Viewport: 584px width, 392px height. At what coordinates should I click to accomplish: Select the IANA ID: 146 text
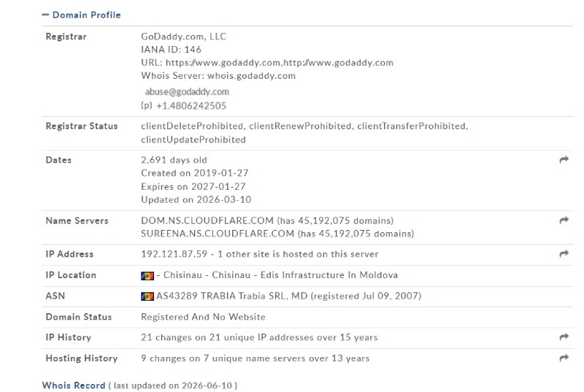[171, 50]
